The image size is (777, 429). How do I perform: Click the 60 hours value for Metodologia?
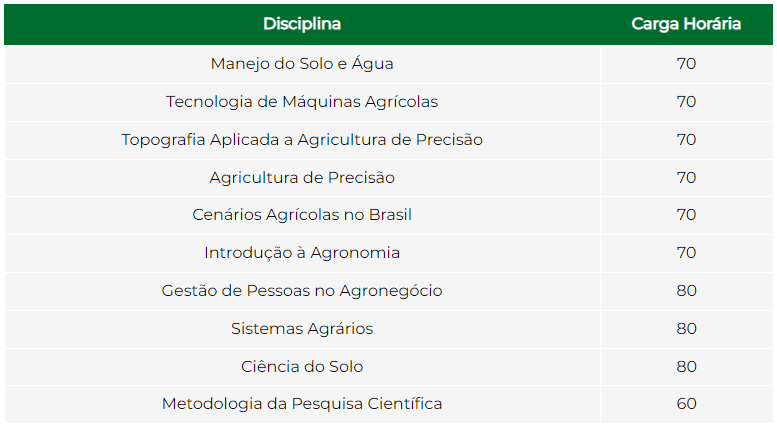tap(686, 405)
